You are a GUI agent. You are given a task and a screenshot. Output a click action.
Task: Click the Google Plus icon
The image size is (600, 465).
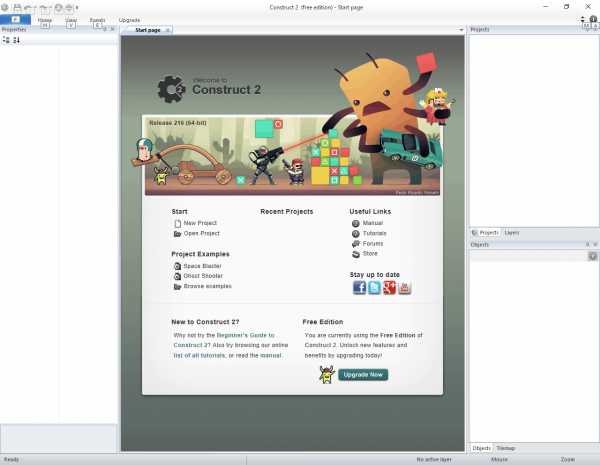pyautogui.click(x=390, y=287)
